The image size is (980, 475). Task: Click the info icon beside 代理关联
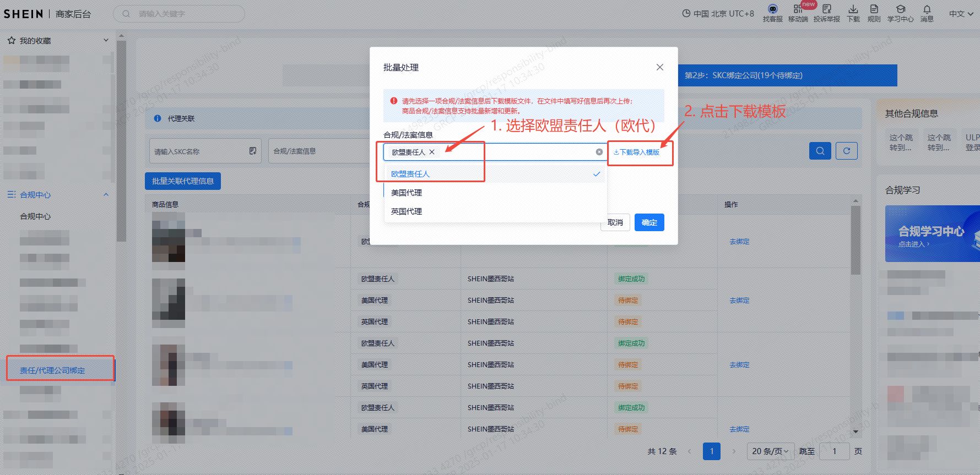158,118
